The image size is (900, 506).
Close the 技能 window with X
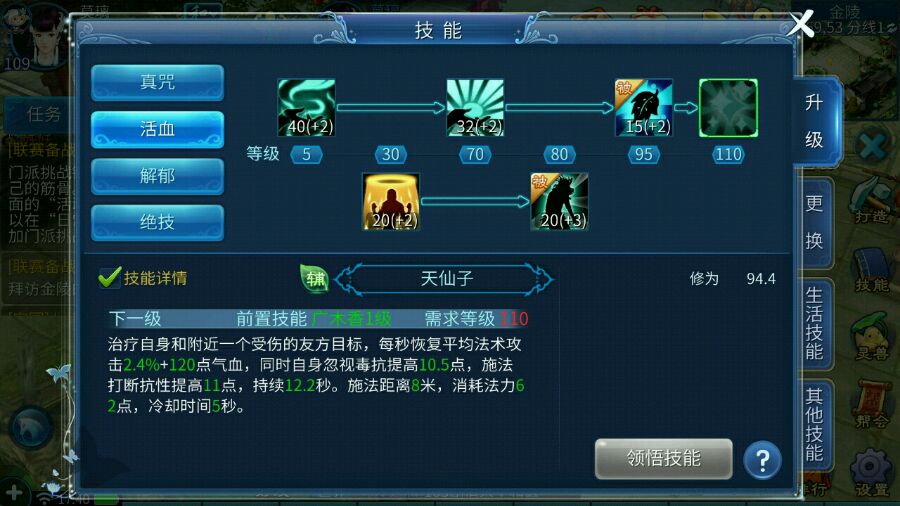pyautogui.click(x=801, y=24)
